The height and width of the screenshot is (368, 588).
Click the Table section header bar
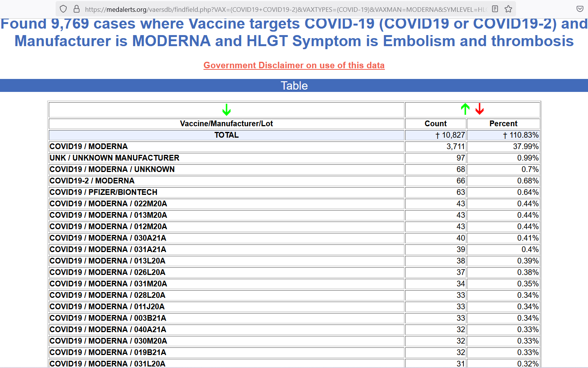pyautogui.click(x=294, y=85)
